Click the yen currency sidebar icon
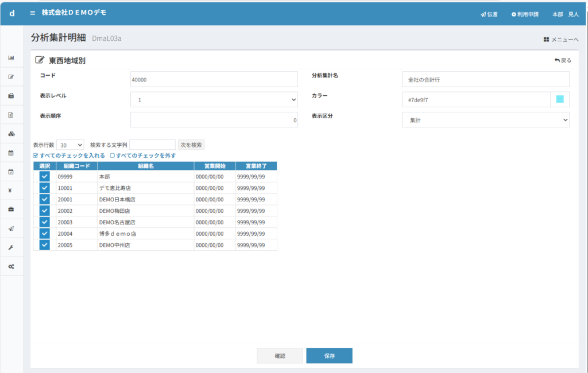The image size is (588, 373). [11, 191]
